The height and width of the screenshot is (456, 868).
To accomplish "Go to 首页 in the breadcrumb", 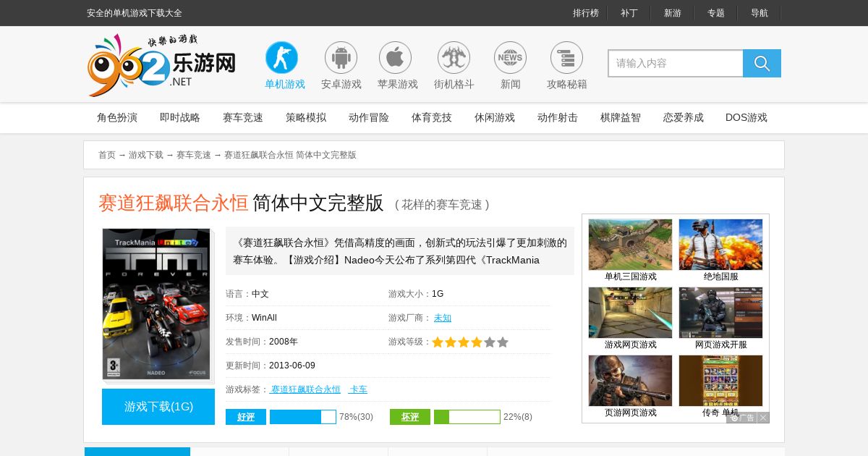I will 107,155.
